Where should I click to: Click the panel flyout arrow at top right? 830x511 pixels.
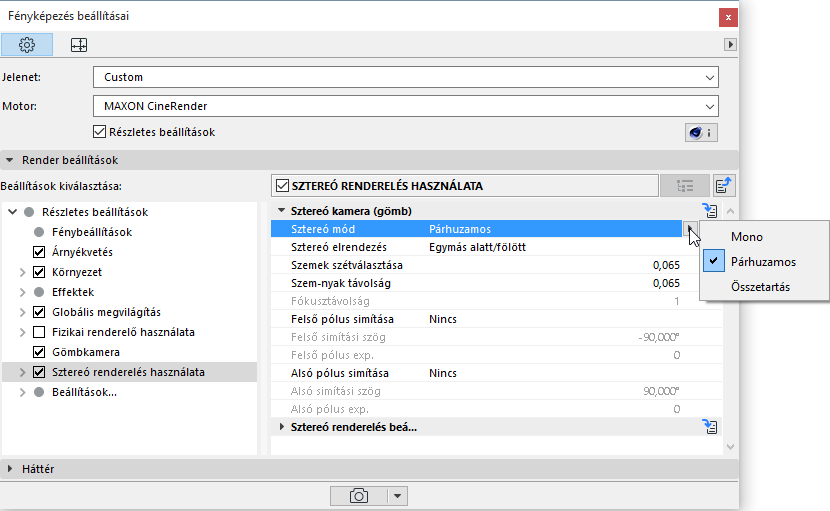[730, 44]
